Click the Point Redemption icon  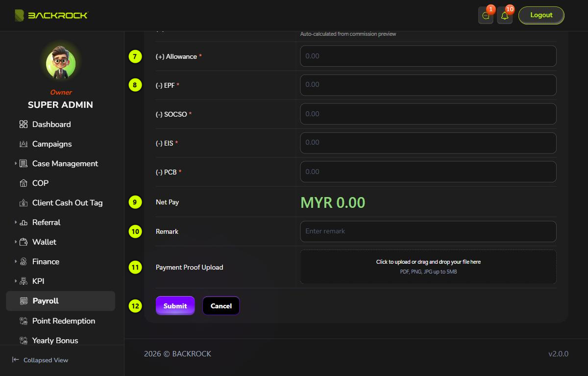[24, 321]
